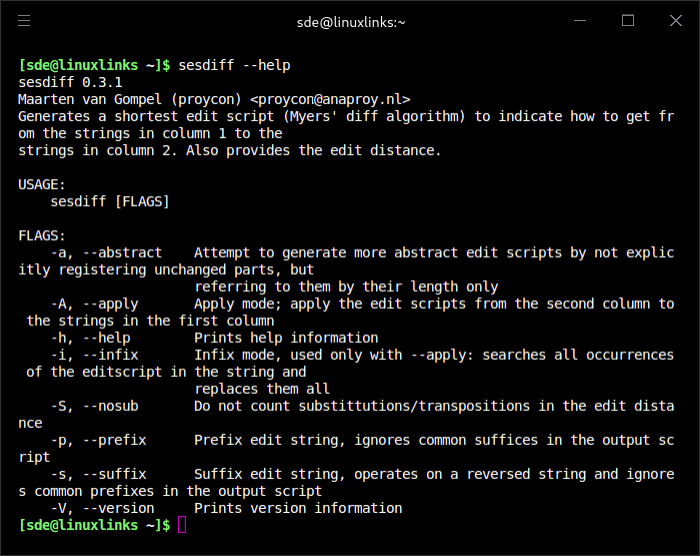Open the terminal hamburger menu
The image size is (700, 556).
(24, 21)
